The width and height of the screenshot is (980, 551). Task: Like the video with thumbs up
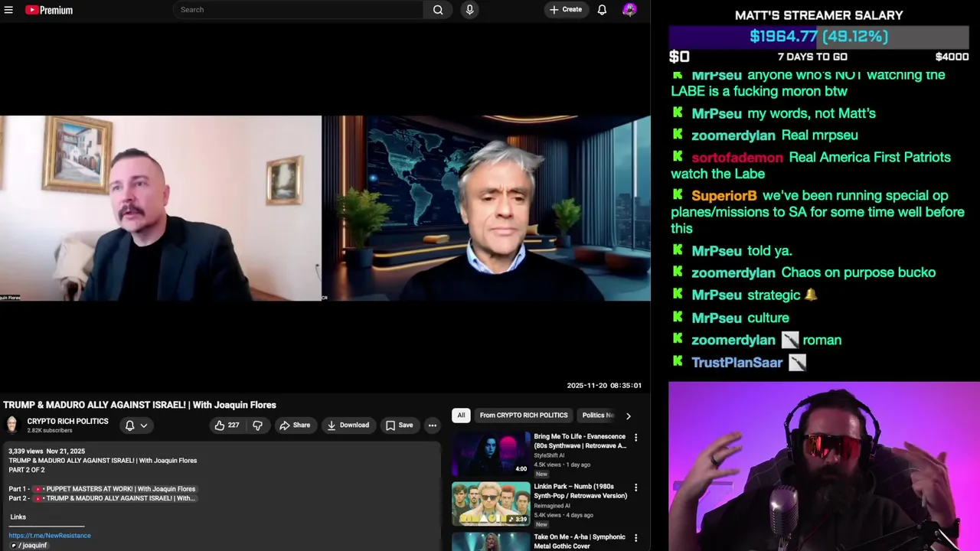pos(227,425)
